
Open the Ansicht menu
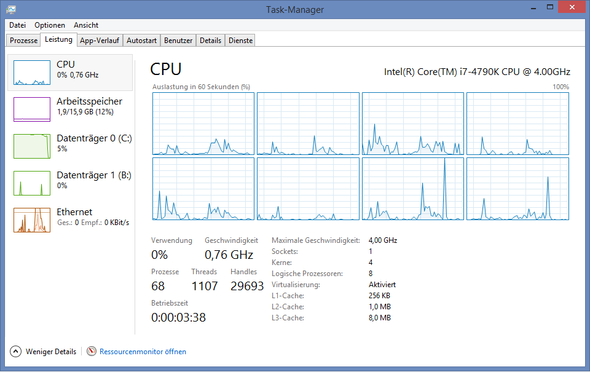(86, 25)
